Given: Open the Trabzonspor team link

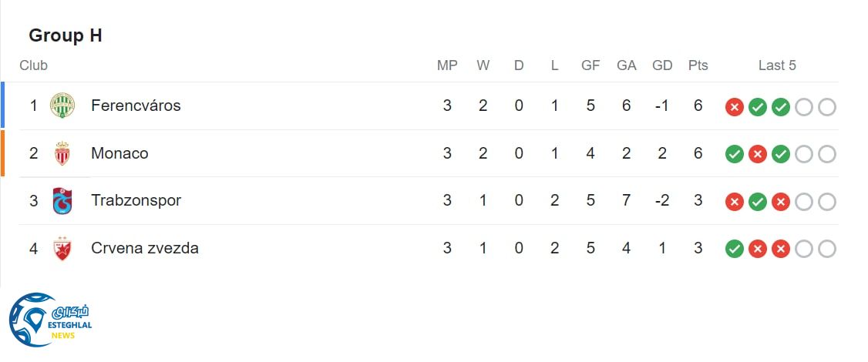Looking at the screenshot, I should (x=136, y=201).
